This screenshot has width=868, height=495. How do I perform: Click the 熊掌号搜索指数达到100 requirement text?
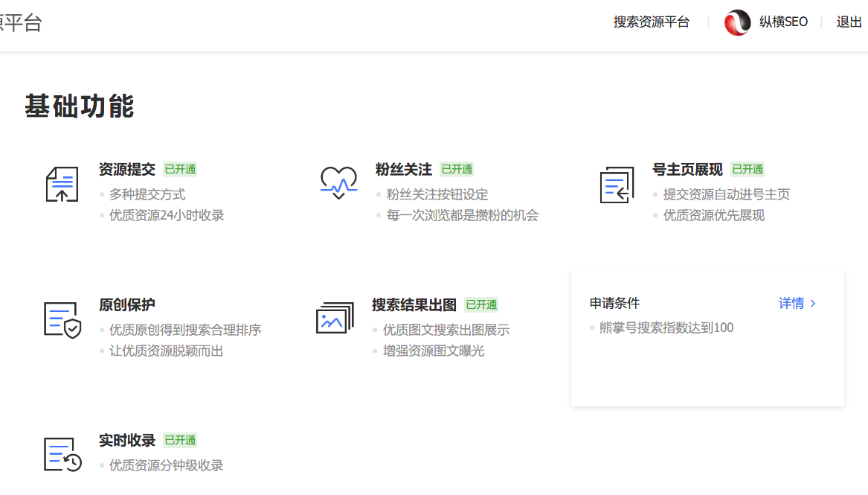pyautogui.click(x=664, y=327)
